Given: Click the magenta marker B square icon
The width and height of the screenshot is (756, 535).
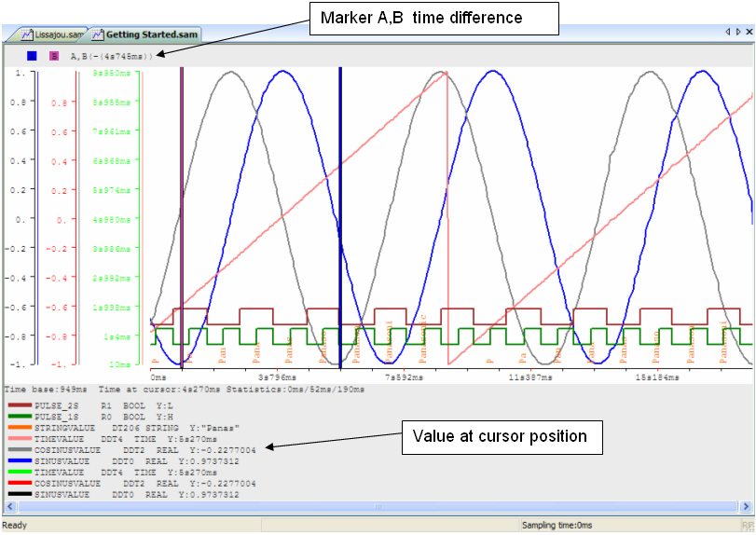Looking at the screenshot, I should [x=53, y=57].
